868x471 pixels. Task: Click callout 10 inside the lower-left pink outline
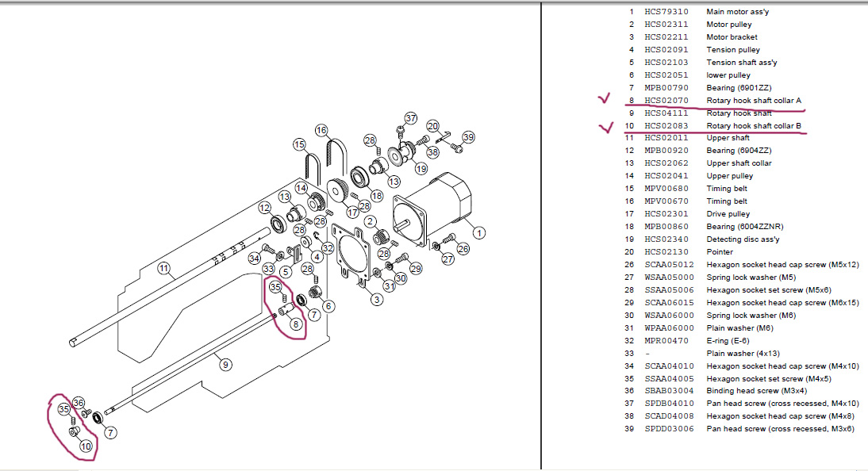point(86,446)
